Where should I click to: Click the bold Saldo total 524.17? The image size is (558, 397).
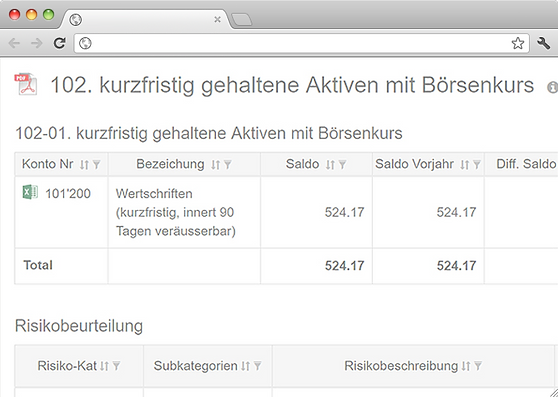(x=344, y=266)
